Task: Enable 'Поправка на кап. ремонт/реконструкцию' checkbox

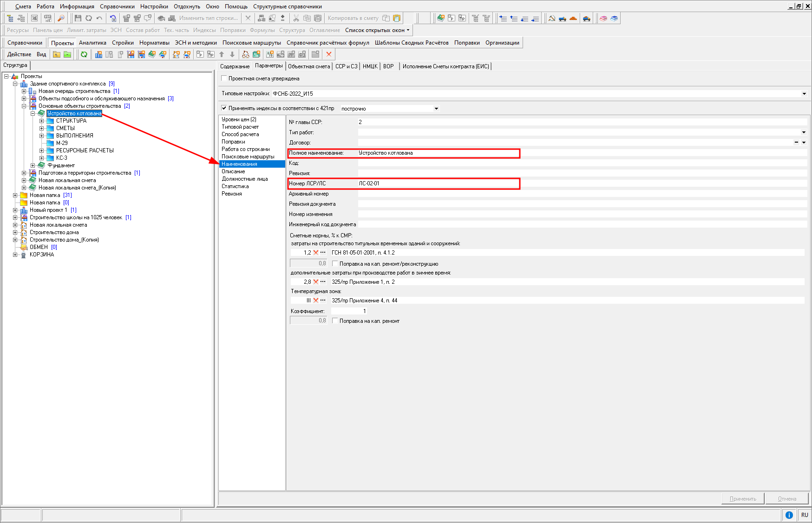Action: pyautogui.click(x=335, y=264)
